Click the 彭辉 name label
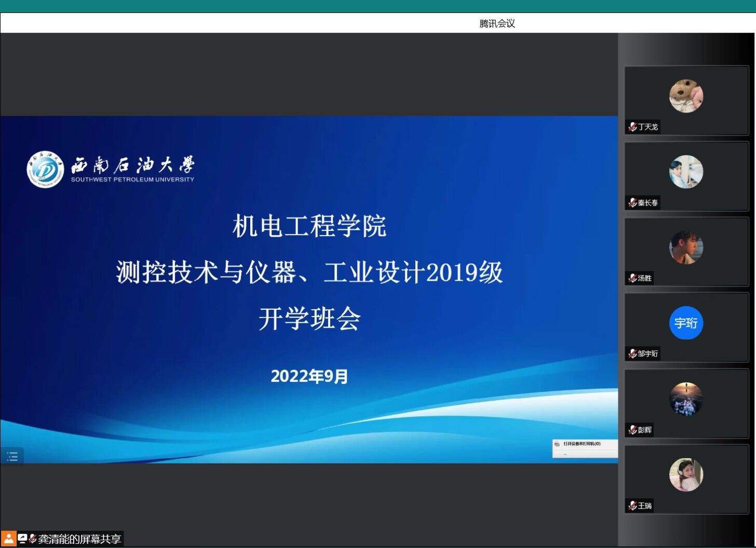This screenshot has height=548, width=756. pyautogui.click(x=644, y=430)
